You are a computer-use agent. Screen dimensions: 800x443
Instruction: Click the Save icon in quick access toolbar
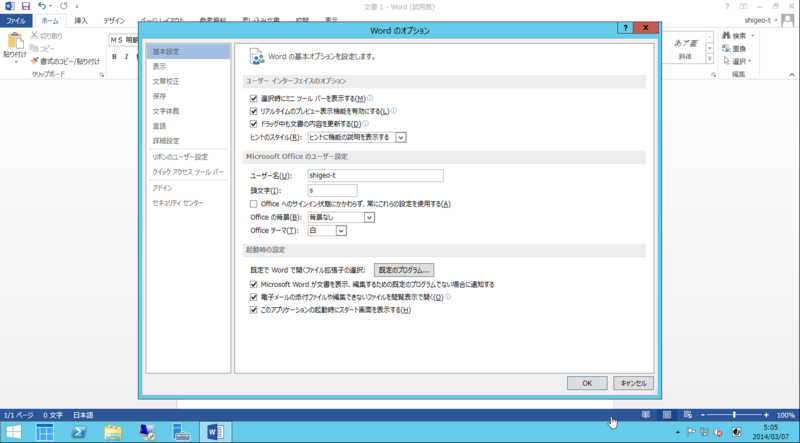click(26, 6)
